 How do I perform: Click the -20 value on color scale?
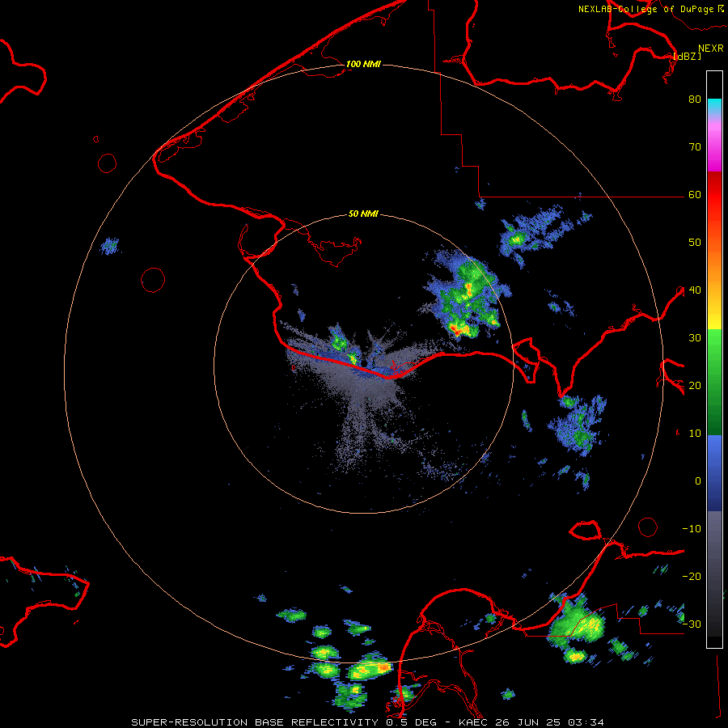692,577
